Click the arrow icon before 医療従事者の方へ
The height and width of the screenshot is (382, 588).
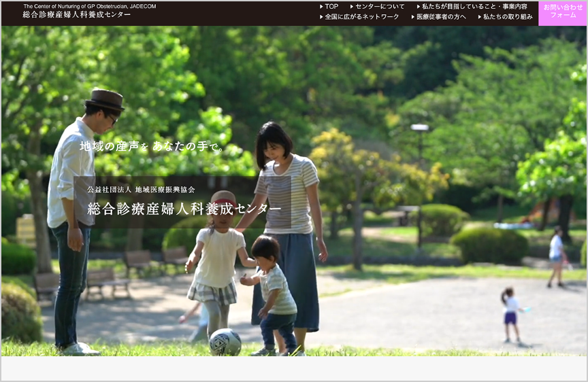(413, 17)
